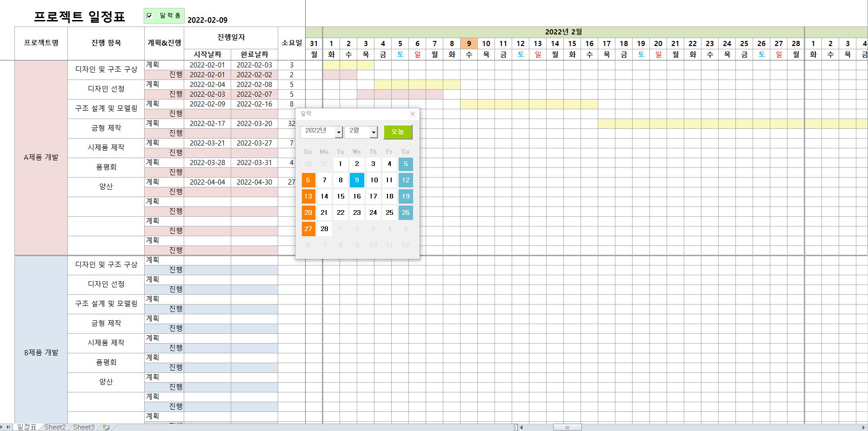The width and height of the screenshot is (868, 431).
Task: Click the horizontal scrollbar right arrow
Action: coord(863,427)
